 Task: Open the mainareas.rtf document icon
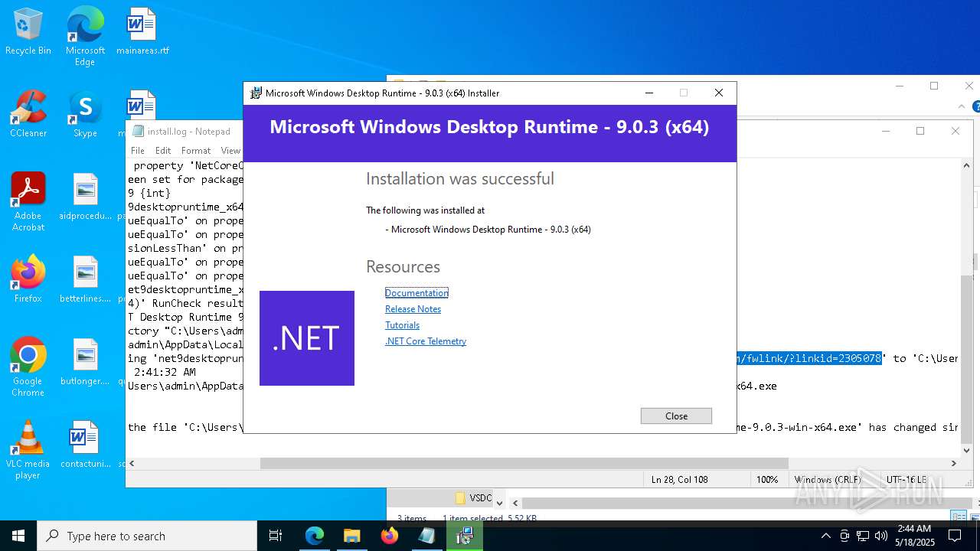[x=142, y=32]
